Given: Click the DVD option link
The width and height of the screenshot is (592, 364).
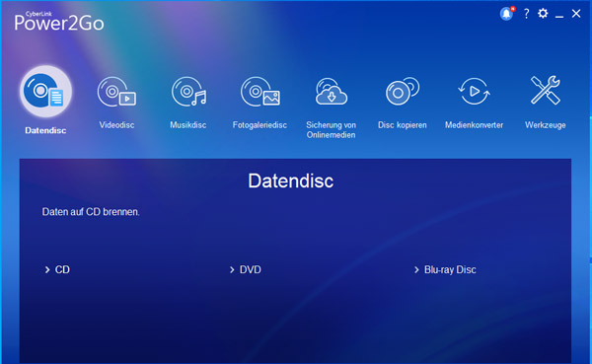Looking at the screenshot, I should coord(251,269).
